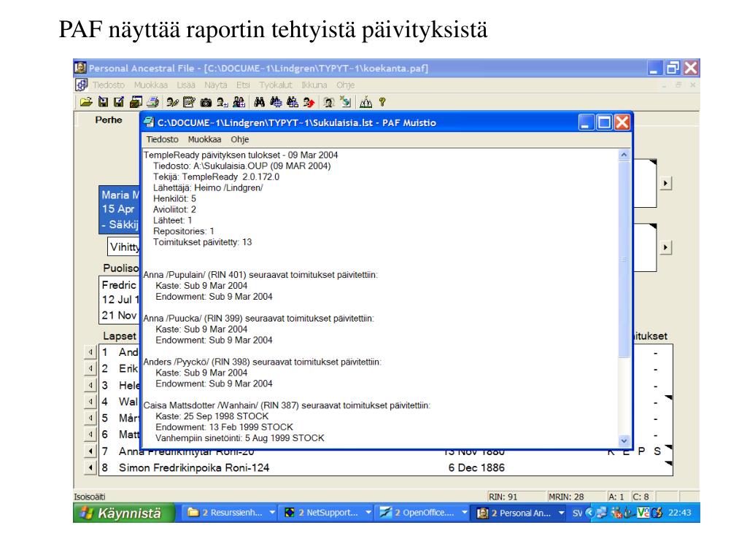Open the Näytä menu
This screenshot has height=560, width=747.
[x=216, y=85]
